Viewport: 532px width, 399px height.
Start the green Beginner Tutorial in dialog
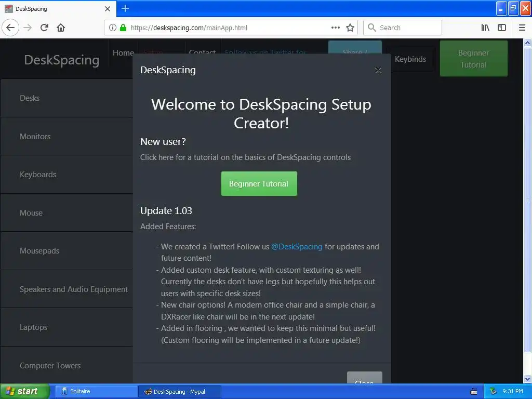(x=259, y=183)
